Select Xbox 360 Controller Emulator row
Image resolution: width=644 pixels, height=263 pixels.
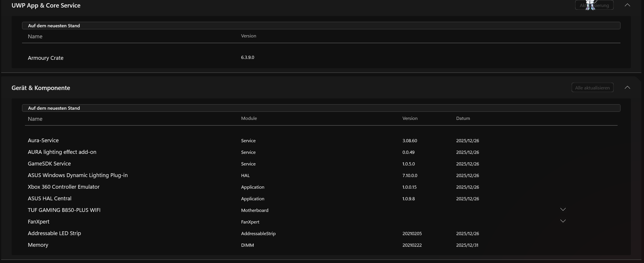[64, 187]
